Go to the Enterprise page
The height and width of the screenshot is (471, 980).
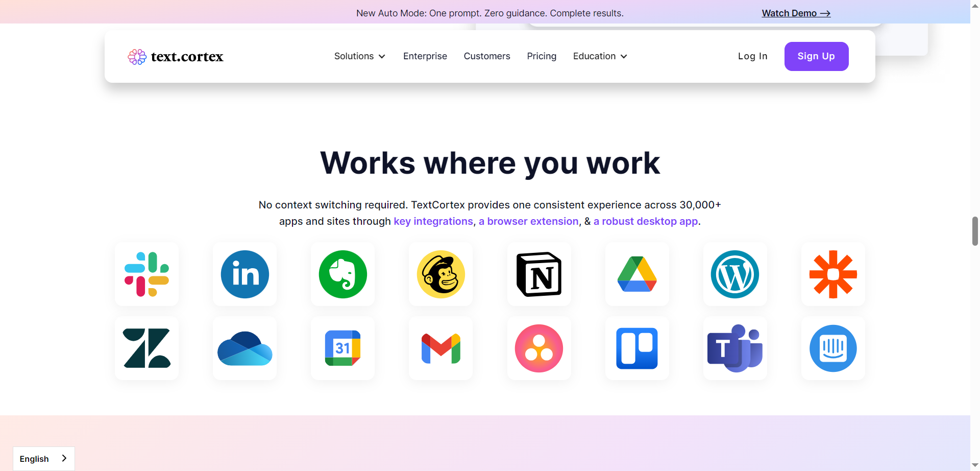coord(425,56)
